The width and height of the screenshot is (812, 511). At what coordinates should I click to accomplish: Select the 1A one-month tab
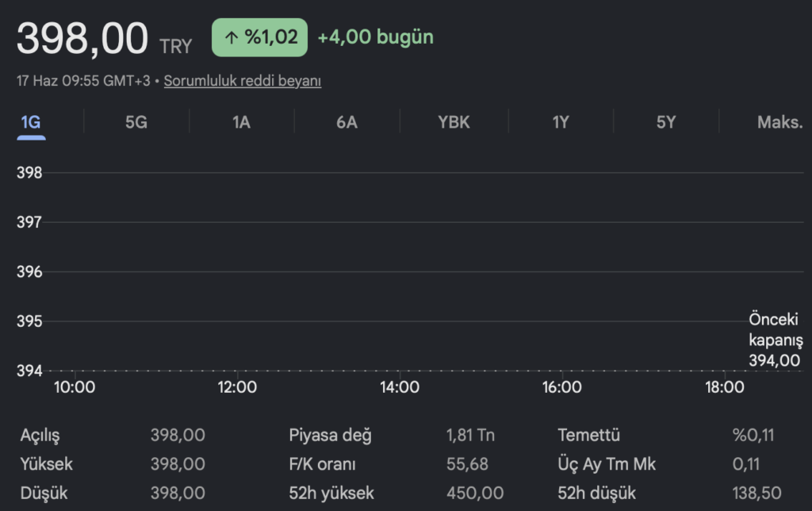point(241,122)
